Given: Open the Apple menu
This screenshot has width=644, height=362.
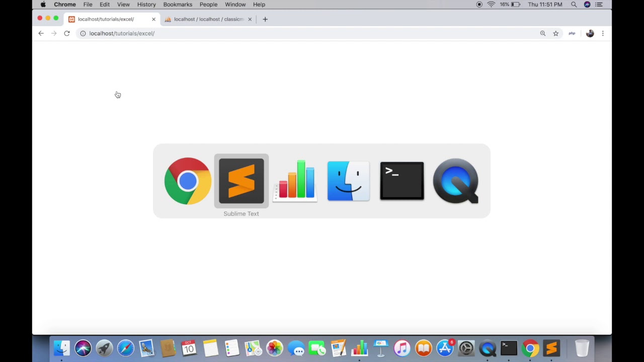Looking at the screenshot, I should 43,5.
